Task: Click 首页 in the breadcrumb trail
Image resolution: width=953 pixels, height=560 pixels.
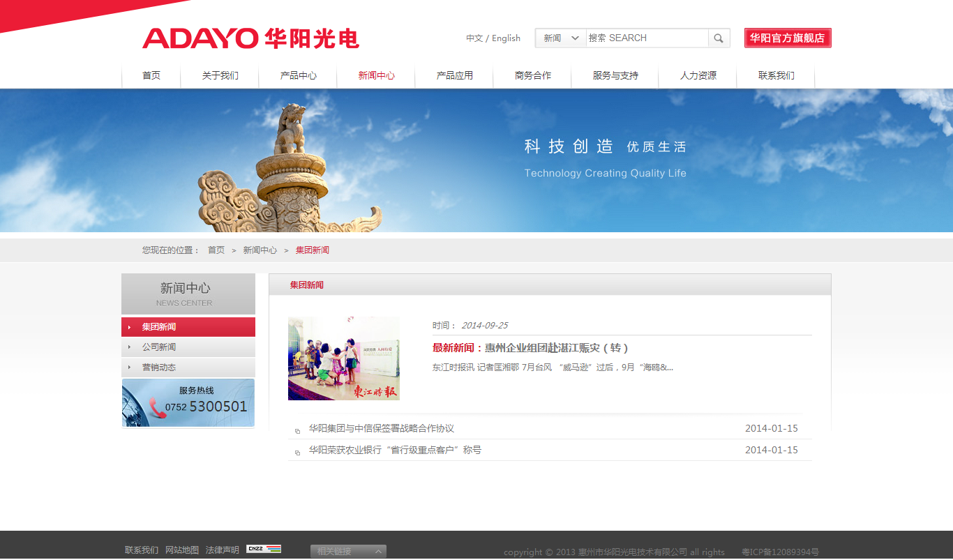Action: 215,249
